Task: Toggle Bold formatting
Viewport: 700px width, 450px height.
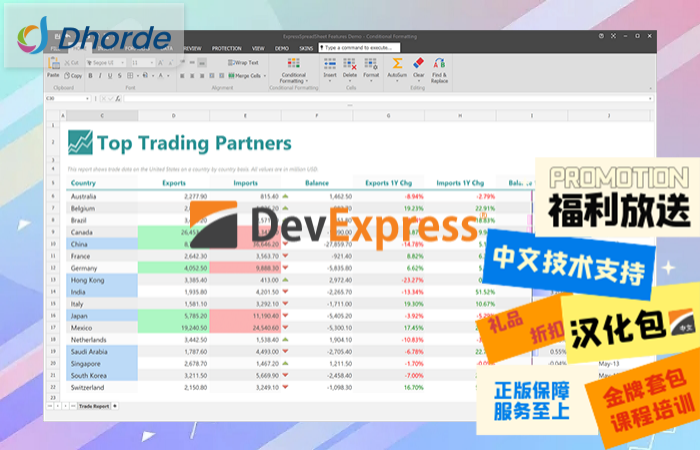Action: (91, 76)
